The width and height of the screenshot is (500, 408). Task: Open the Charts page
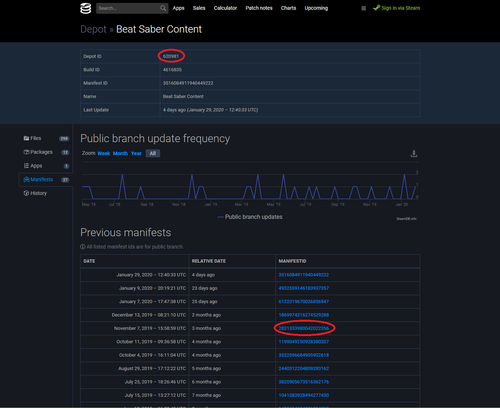pyautogui.click(x=288, y=8)
